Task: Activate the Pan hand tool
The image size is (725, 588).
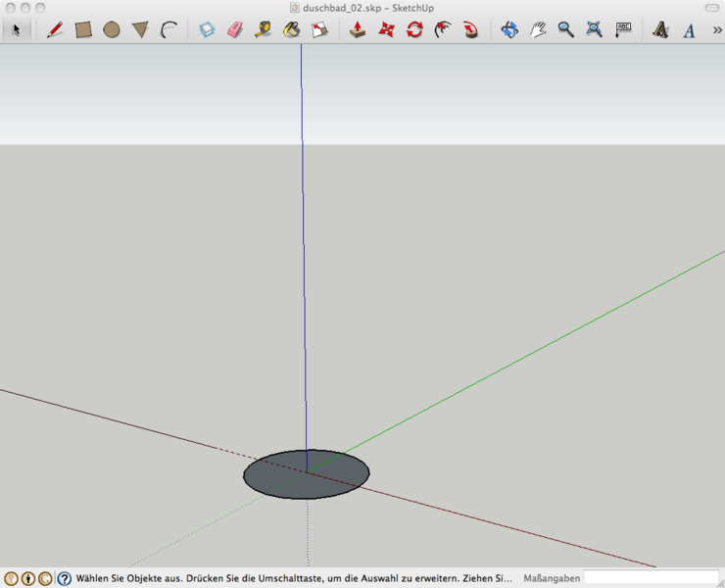Action: tap(538, 29)
